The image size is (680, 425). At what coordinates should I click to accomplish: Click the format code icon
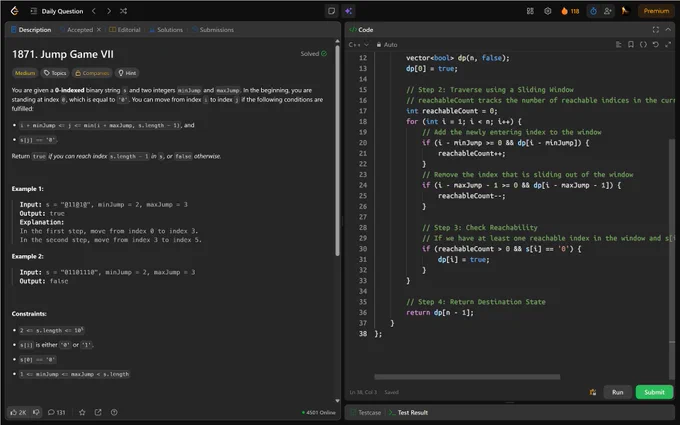(x=619, y=44)
